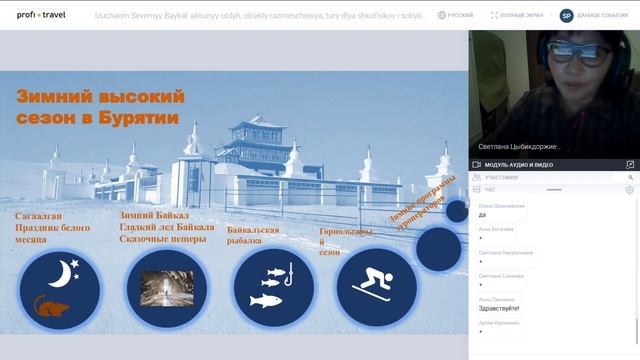Image resolution: width=640 pixels, height=360 pixels.
Task: Open the profi.travel logo link
Action: pyautogui.click(x=41, y=15)
